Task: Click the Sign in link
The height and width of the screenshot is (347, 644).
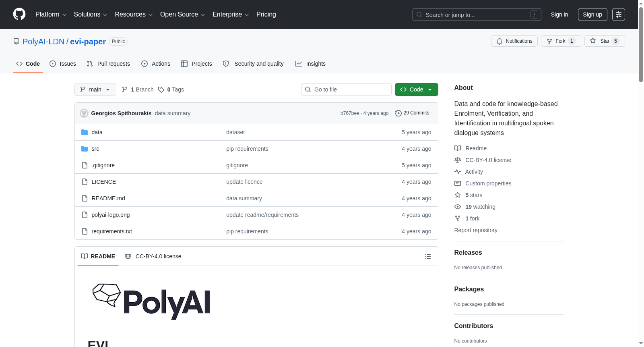Action: [559, 15]
